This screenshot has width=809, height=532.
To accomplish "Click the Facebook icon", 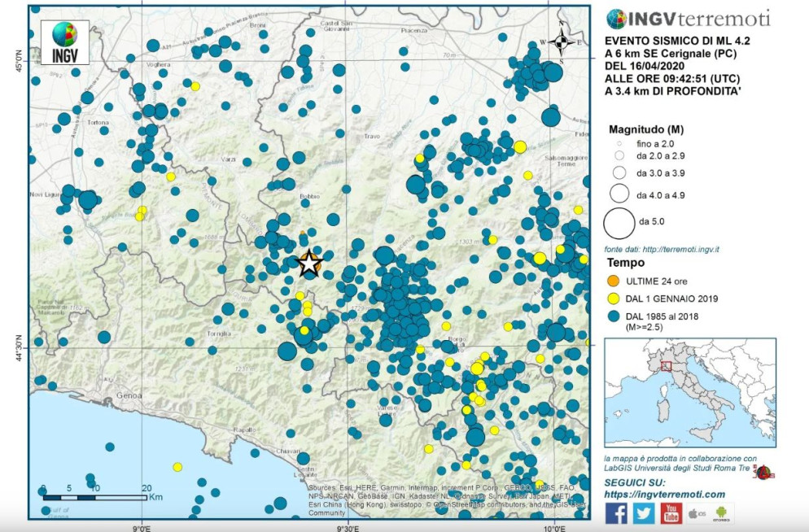I will point(616,512).
